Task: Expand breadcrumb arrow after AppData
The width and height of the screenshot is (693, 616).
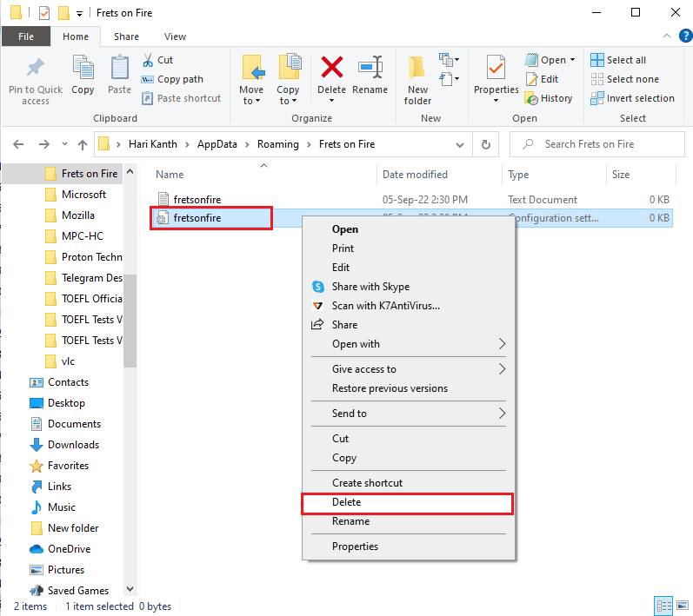Action: [x=247, y=144]
